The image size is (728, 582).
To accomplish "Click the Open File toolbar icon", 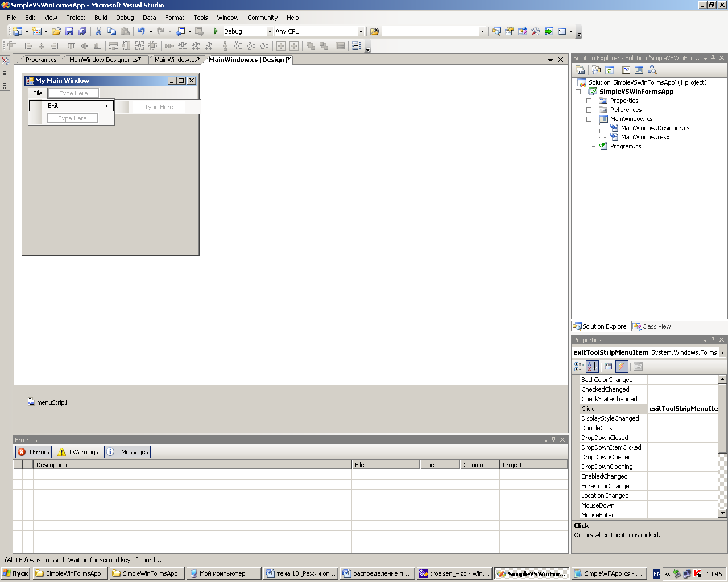I will [x=56, y=31].
